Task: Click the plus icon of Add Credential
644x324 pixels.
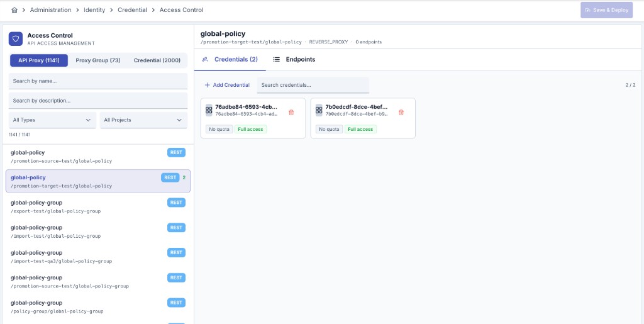Action: (x=208, y=85)
